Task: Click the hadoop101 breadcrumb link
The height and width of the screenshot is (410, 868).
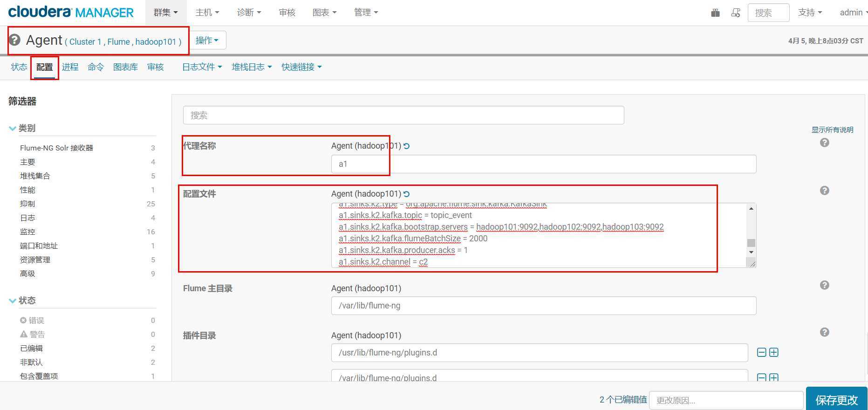Action: point(156,42)
